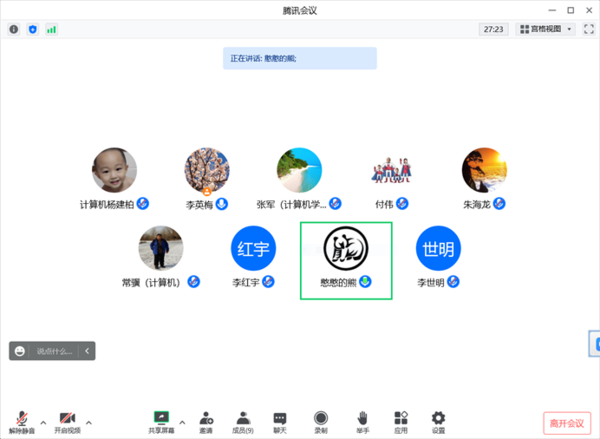Open the 成员(9) members list

point(243,422)
